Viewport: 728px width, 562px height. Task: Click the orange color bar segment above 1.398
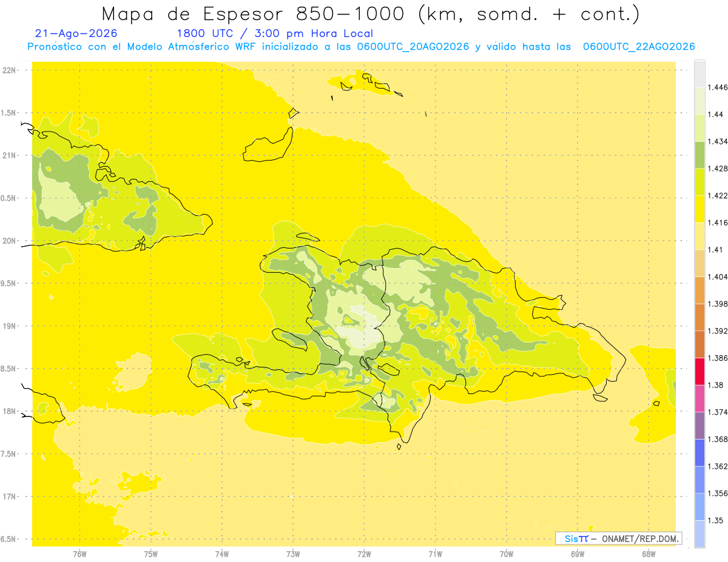tap(699, 290)
